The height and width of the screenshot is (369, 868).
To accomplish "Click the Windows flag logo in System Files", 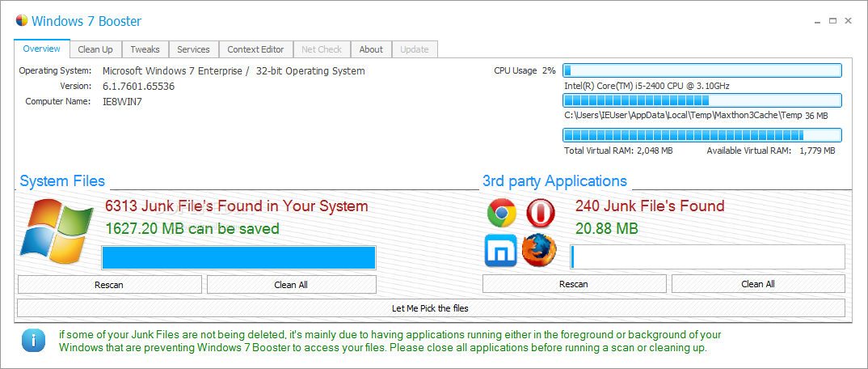I will pyautogui.click(x=56, y=230).
